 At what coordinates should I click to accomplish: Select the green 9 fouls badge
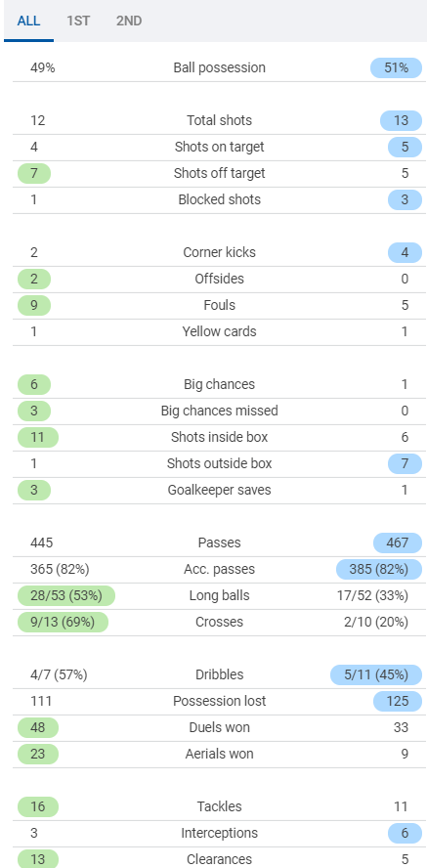click(34, 305)
